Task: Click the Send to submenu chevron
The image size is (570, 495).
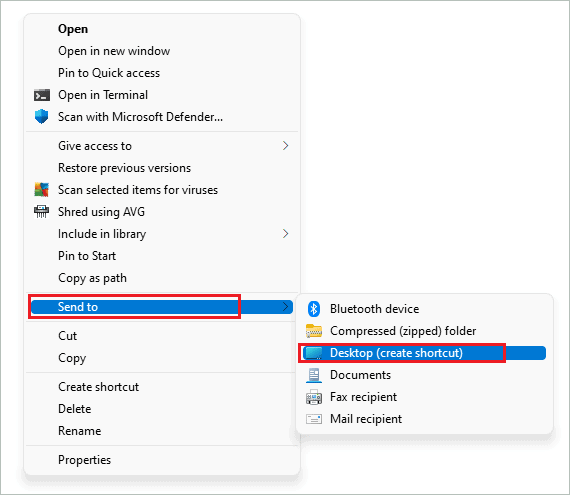Action: (286, 307)
